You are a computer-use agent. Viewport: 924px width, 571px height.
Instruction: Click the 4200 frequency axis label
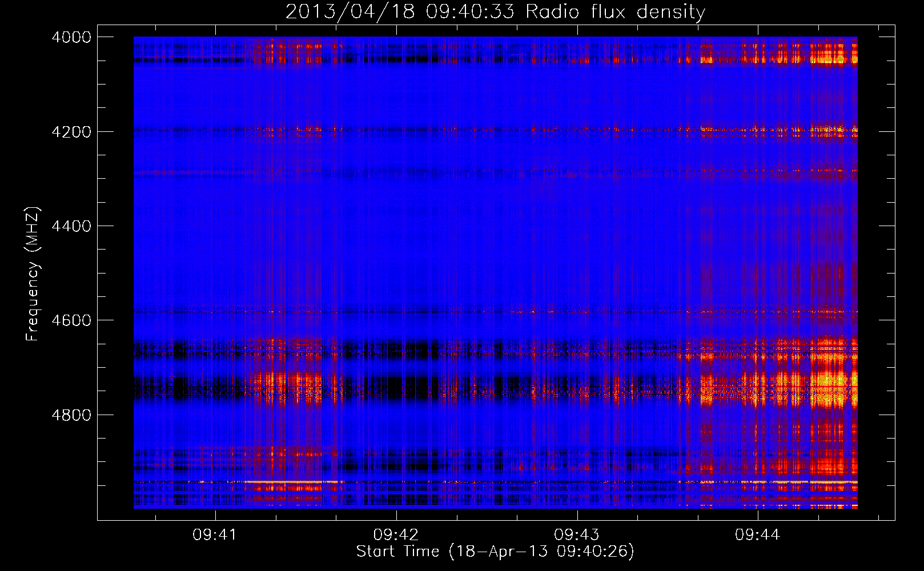click(71, 132)
